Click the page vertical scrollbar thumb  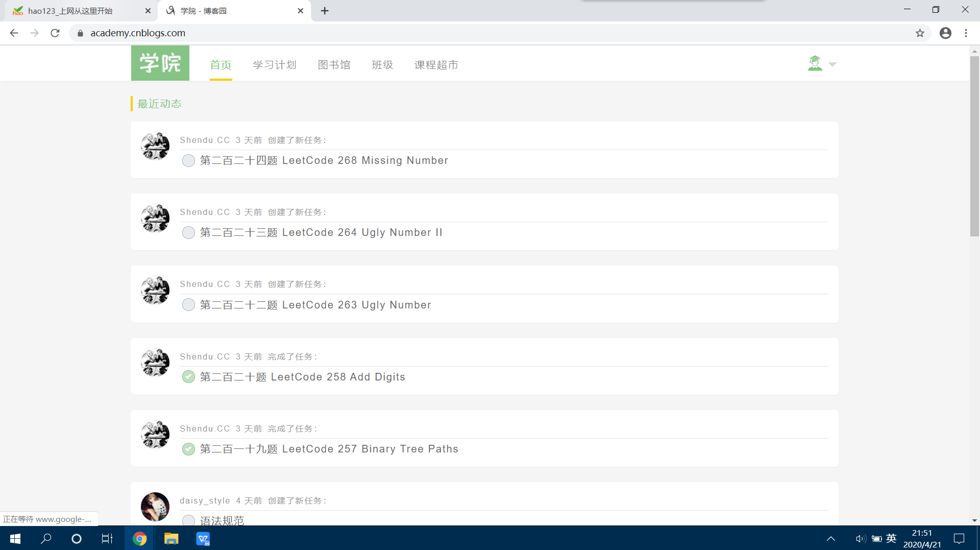tap(974, 146)
